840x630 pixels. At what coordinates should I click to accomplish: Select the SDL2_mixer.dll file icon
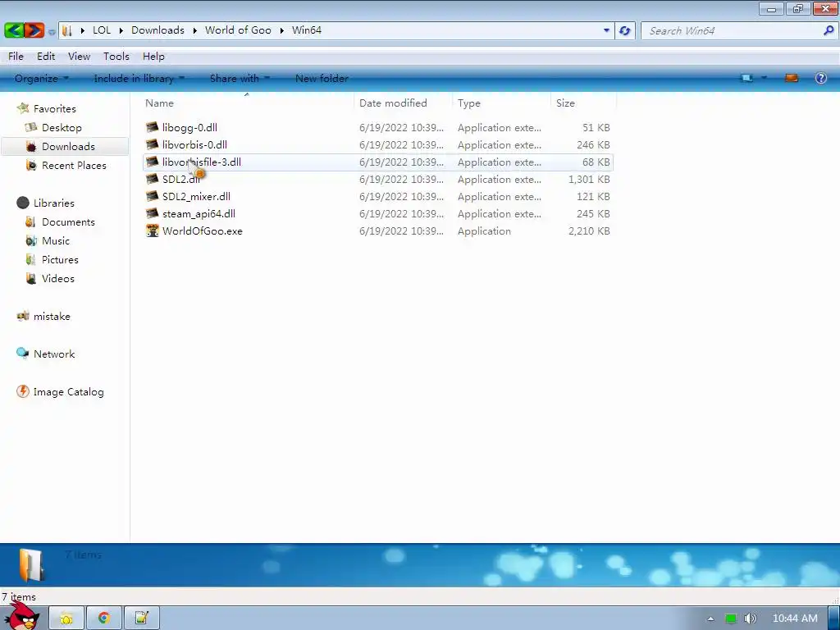152,196
